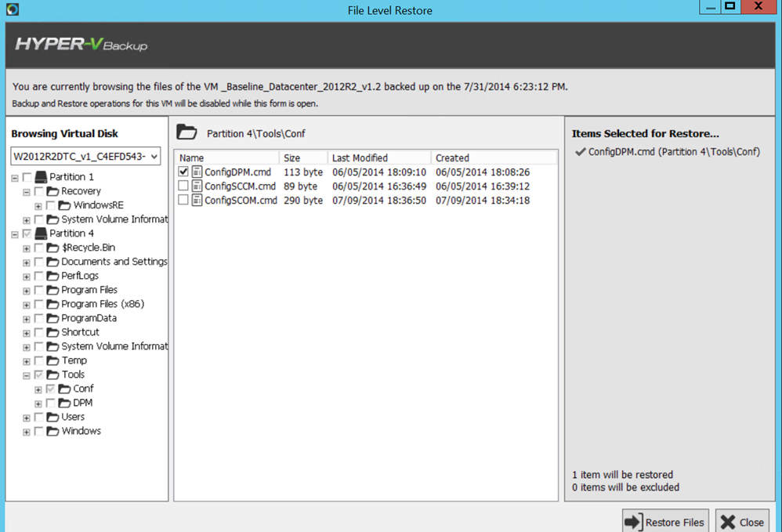Toggle the Partition 4 checkbox
Image resolution: width=782 pixels, height=532 pixels.
(27, 233)
